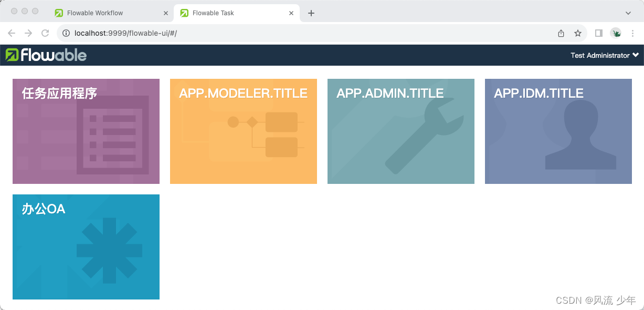Open the APP.MODELER.TITLE modeler tile
The width and height of the screenshot is (644, 310).
coord(243,131)
